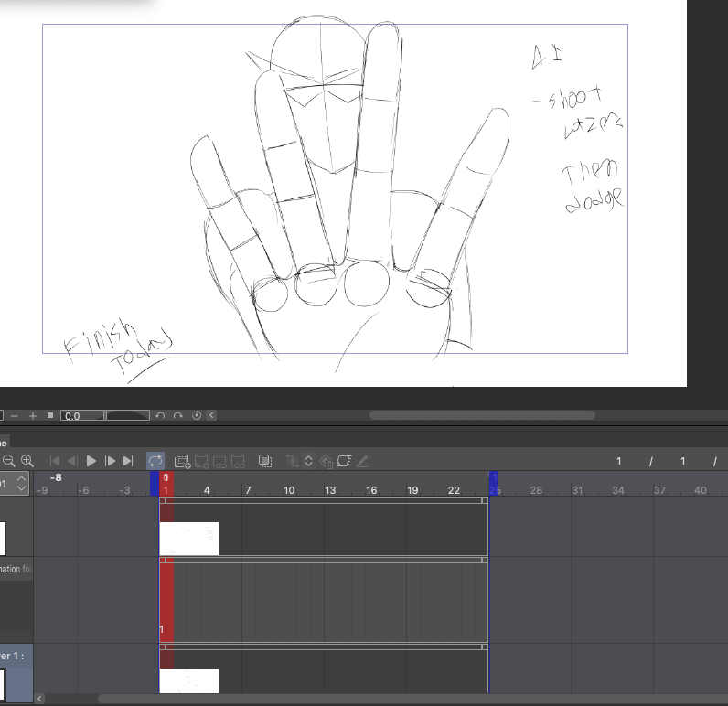Jump to the first frame
The height and width of the screenshot is (706, 728).
pos(54,461)
